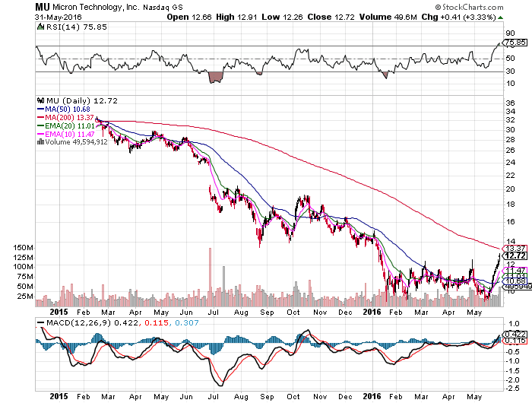
Task: Click the magenta 'EMA(10) 11.47' legend entry
Action: click(x=66, y=135)
